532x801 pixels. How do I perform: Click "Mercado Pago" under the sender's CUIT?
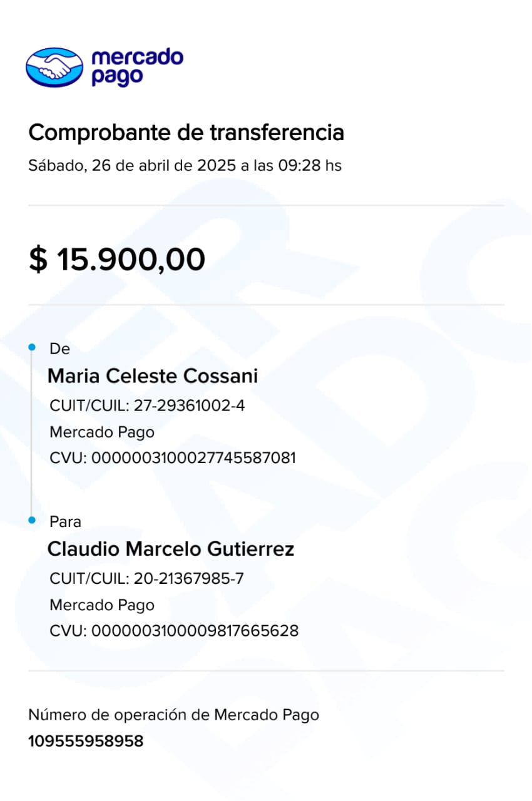point(101,432)
